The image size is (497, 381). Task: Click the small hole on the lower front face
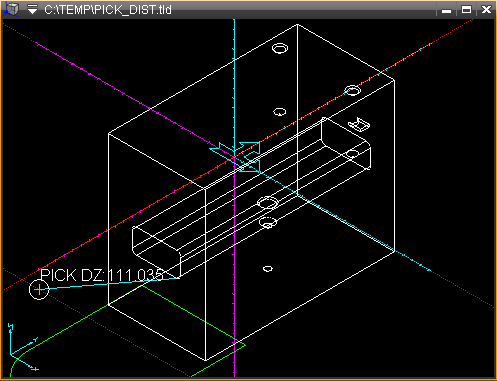[x=268, y=268]
